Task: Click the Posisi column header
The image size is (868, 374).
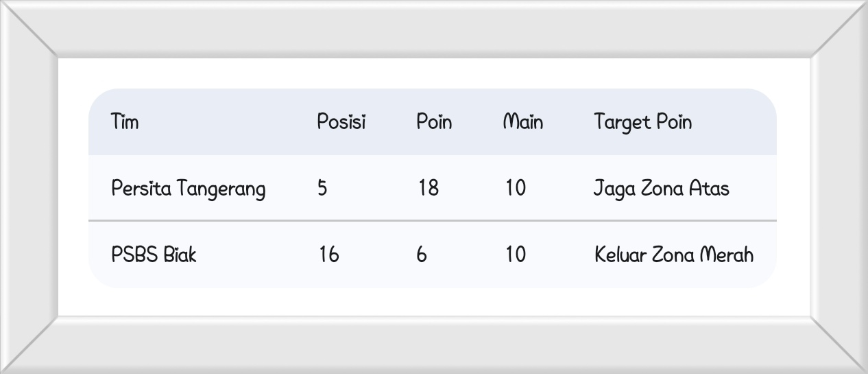Action: pos(341,122)
